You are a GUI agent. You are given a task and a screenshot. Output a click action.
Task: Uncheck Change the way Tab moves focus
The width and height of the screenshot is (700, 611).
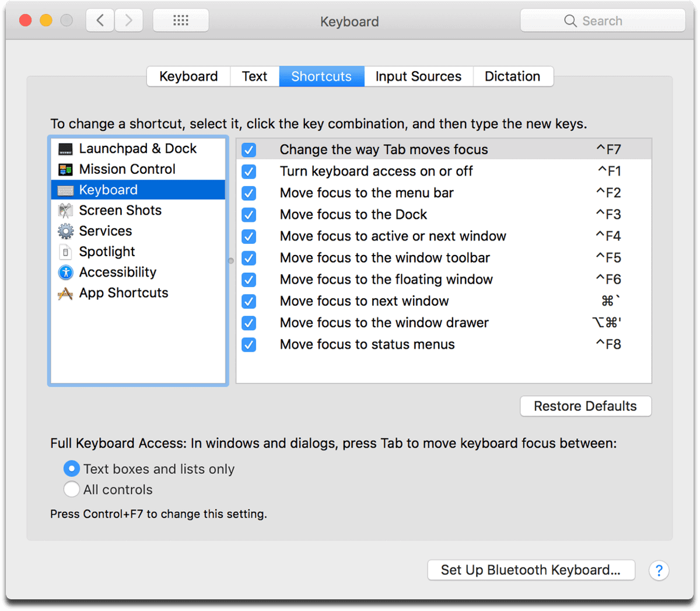click(x=249, y=150)
